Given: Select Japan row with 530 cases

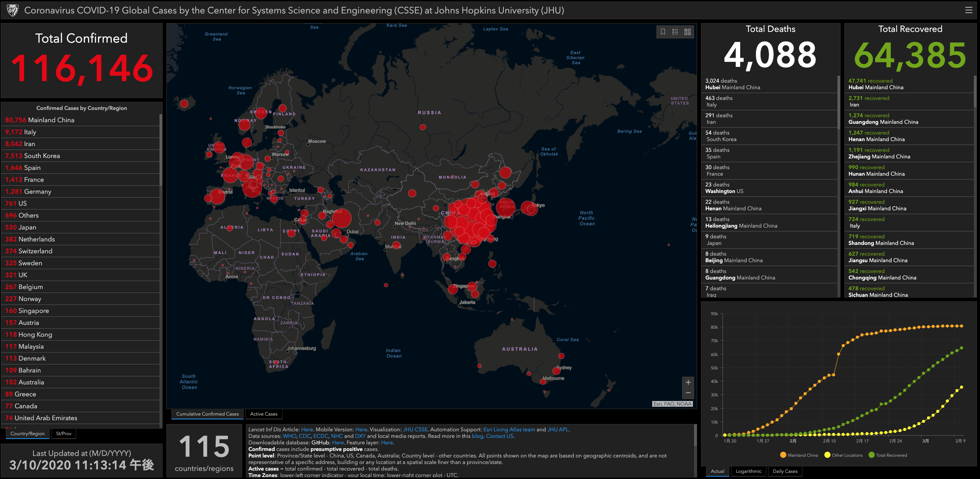Looking at the screenshot, I should [x=80, y=227].
